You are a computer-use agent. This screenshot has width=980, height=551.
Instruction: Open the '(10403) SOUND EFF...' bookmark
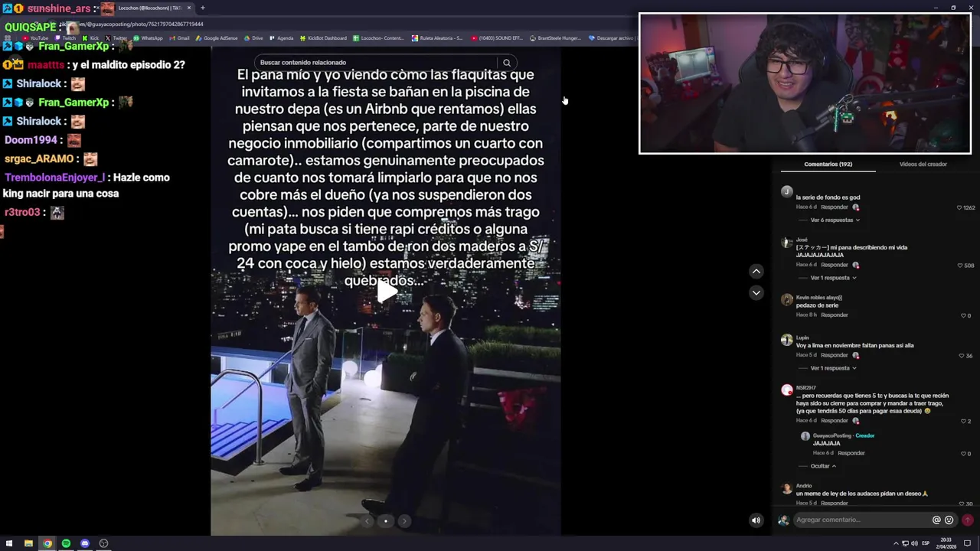click(x=496, y=38)
